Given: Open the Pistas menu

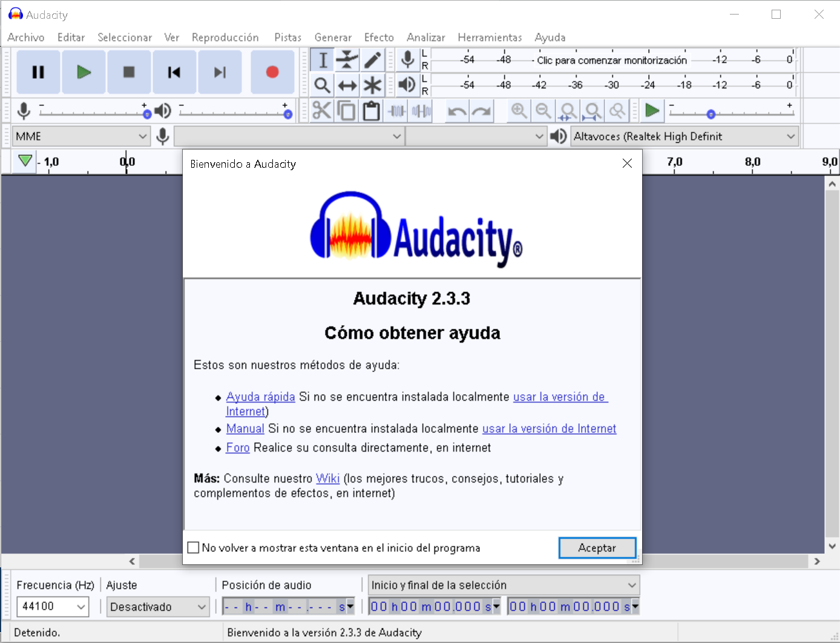Looking at the screenshot, I should 287,38.
